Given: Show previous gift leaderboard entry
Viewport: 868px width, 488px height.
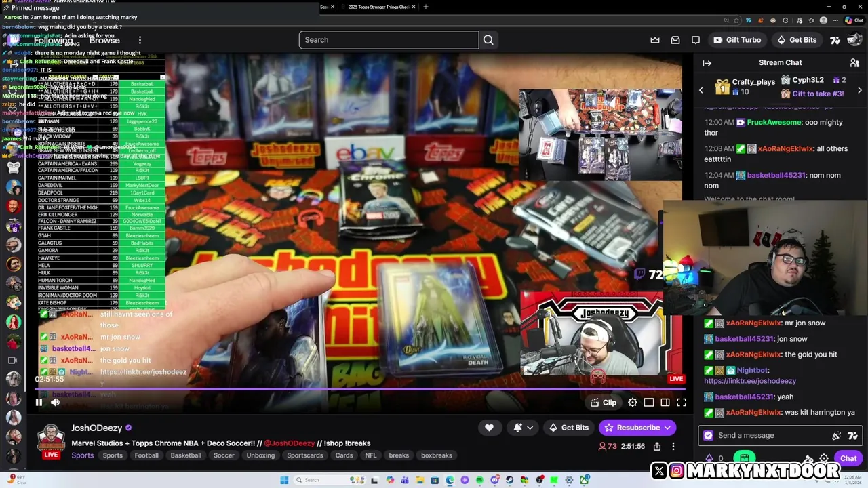Looking at the screenshot, I should 701,90.
